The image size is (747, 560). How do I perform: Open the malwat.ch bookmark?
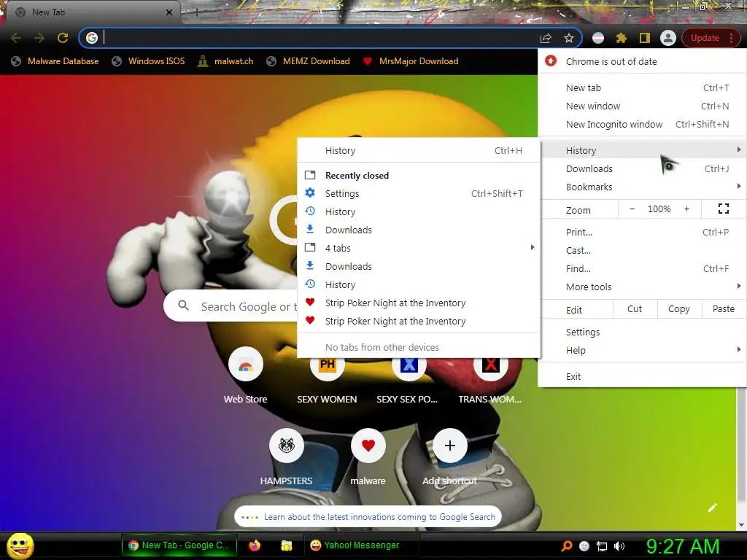pos(226,61)
